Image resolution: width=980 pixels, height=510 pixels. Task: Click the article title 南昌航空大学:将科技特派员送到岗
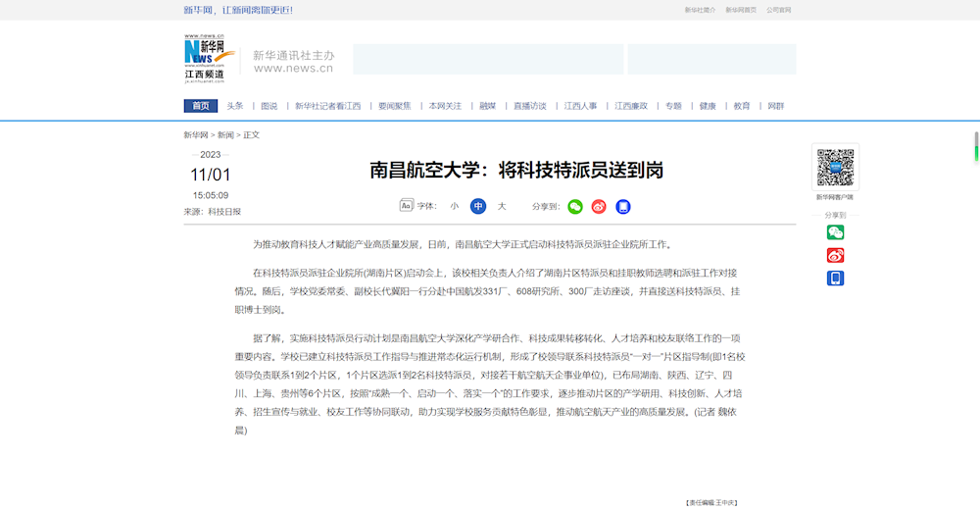516,171
